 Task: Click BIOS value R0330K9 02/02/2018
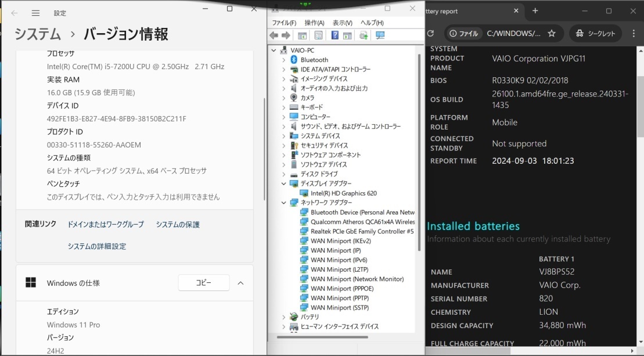(x=530, y=81)
